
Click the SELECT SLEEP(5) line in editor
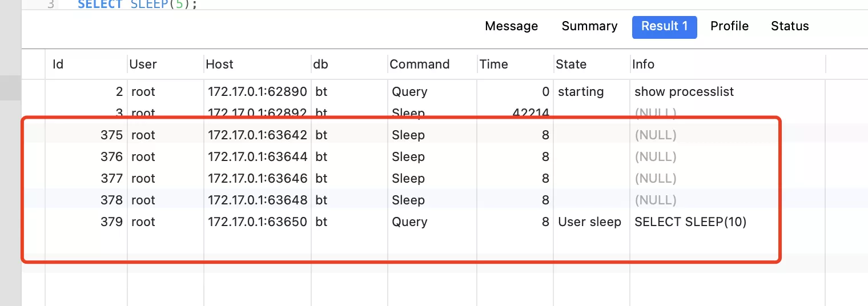138,5
